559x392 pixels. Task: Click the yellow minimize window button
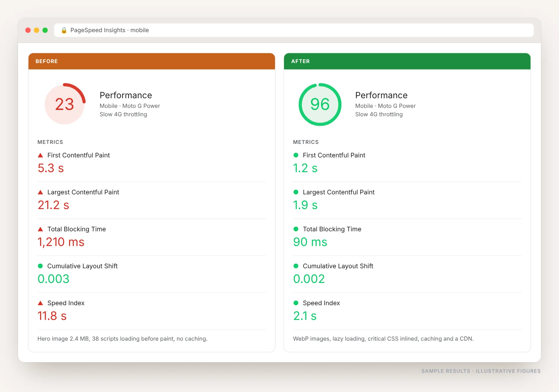(x=36, y=30)
